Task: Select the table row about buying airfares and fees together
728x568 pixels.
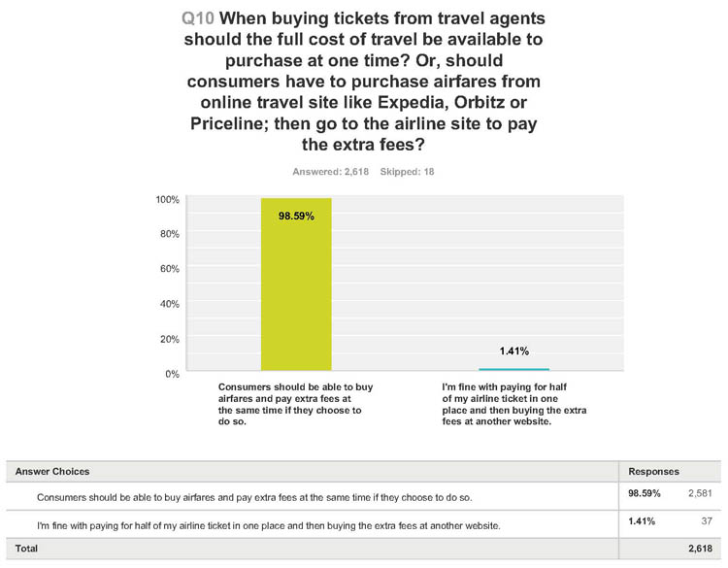Action: point(364,496)
